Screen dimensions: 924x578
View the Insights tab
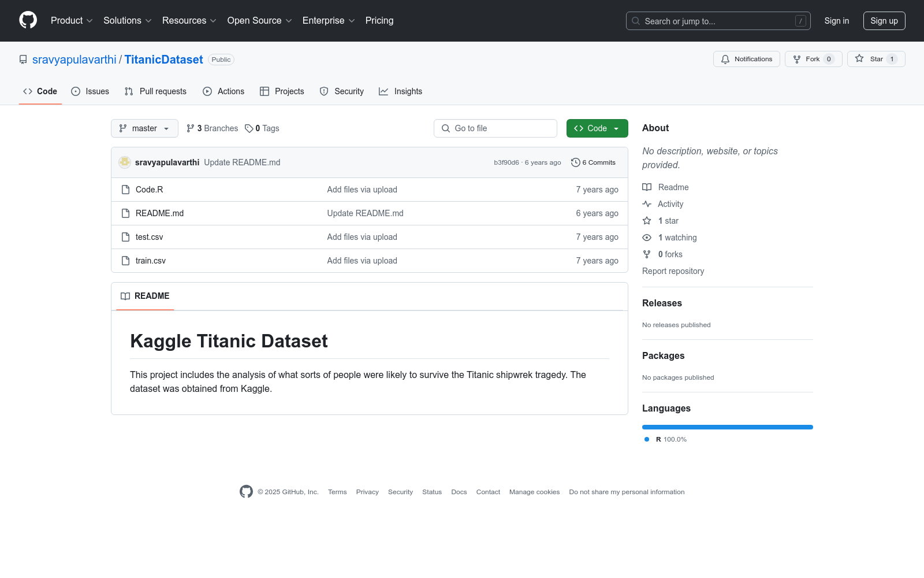(x=400, y=91)
